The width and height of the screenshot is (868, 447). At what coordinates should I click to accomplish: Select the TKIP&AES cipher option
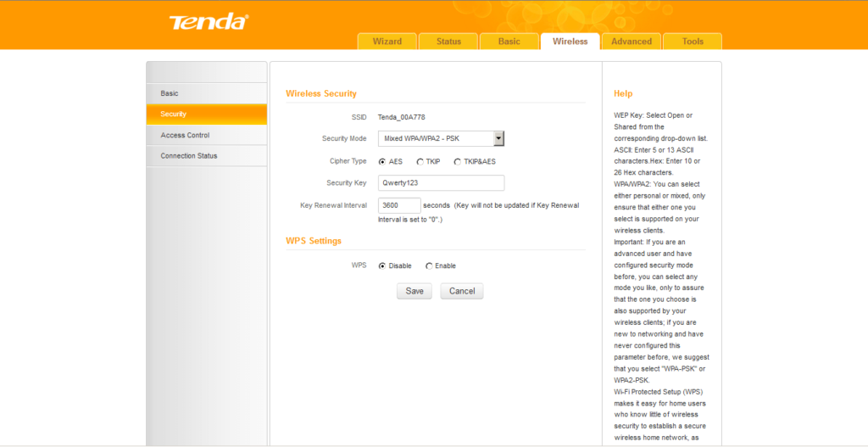click(x=458, y=161)
